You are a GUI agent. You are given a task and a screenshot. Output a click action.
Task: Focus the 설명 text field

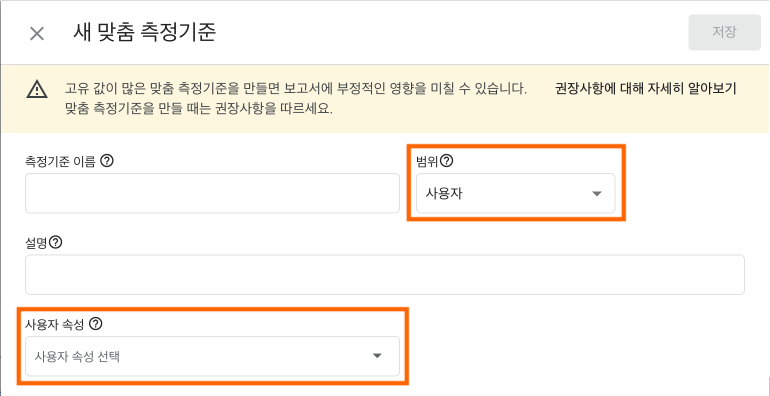coord(385,275)
